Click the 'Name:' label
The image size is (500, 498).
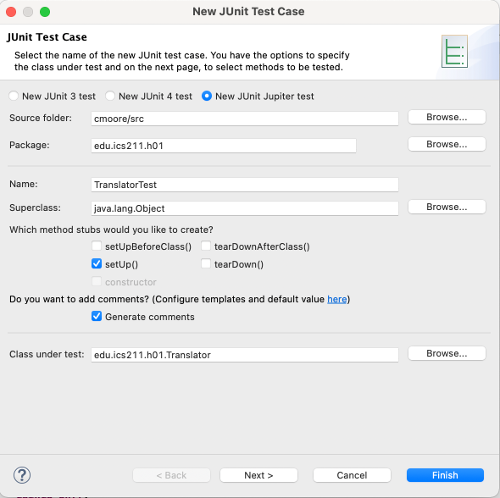tap(23, 184)
